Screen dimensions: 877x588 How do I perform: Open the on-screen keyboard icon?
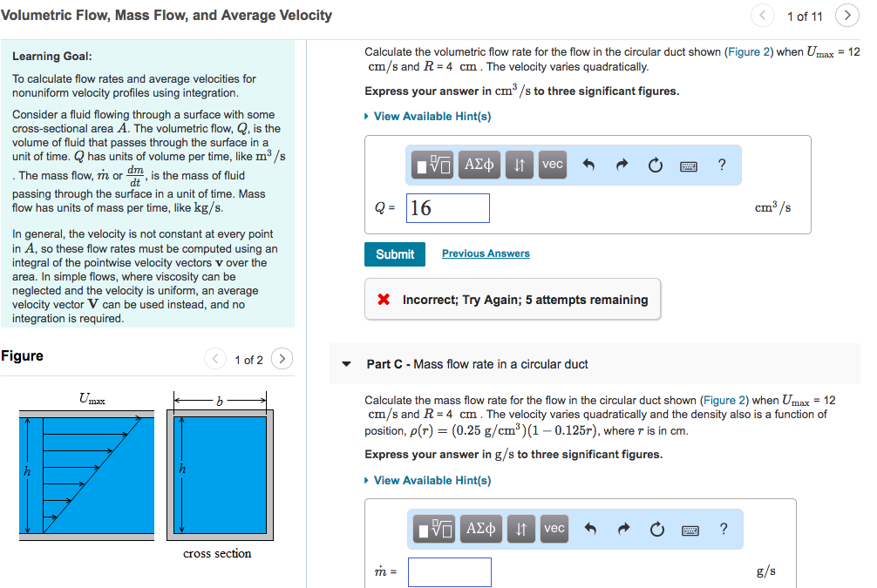click(x=689, y=166)
